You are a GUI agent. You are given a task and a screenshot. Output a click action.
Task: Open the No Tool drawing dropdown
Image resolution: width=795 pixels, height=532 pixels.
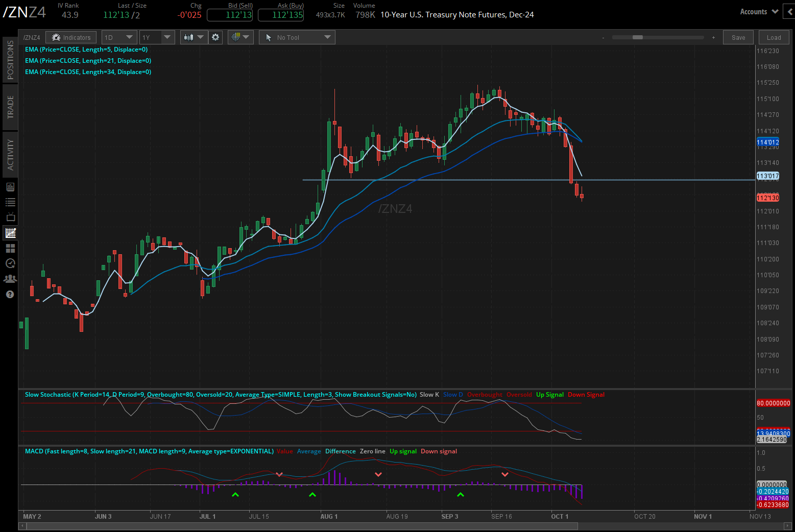click(297, 37)
